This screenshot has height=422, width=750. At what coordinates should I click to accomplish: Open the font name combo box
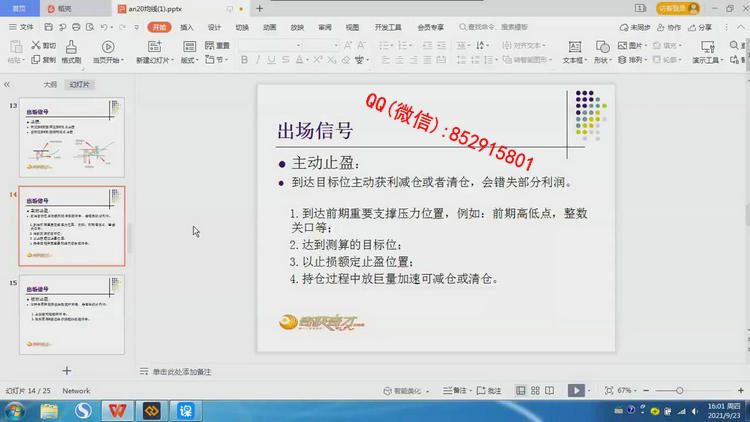(270, 46)
